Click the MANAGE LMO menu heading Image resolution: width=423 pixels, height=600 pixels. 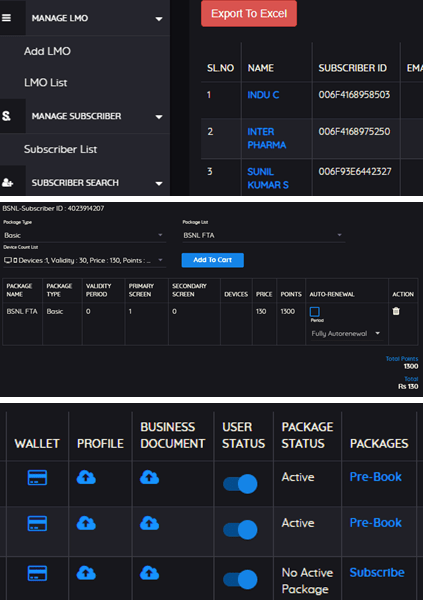[x=60, y=18]
